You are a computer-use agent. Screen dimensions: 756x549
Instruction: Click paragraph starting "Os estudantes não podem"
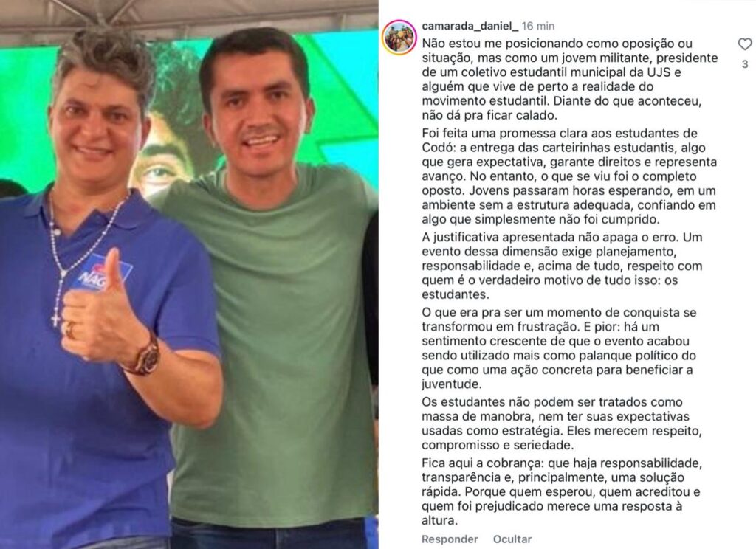coord(562,424)
